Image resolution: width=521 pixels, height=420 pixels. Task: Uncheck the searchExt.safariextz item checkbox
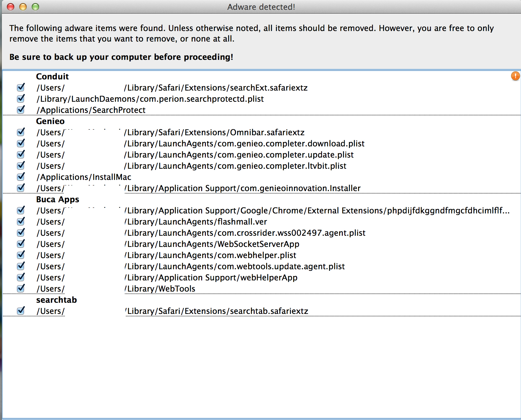click(21, 87)
